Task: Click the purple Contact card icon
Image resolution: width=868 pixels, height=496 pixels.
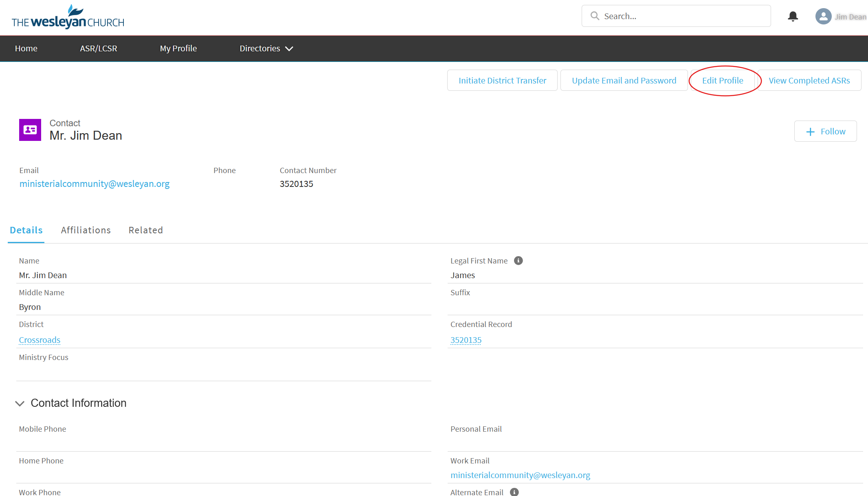Action: coord(30,130)
